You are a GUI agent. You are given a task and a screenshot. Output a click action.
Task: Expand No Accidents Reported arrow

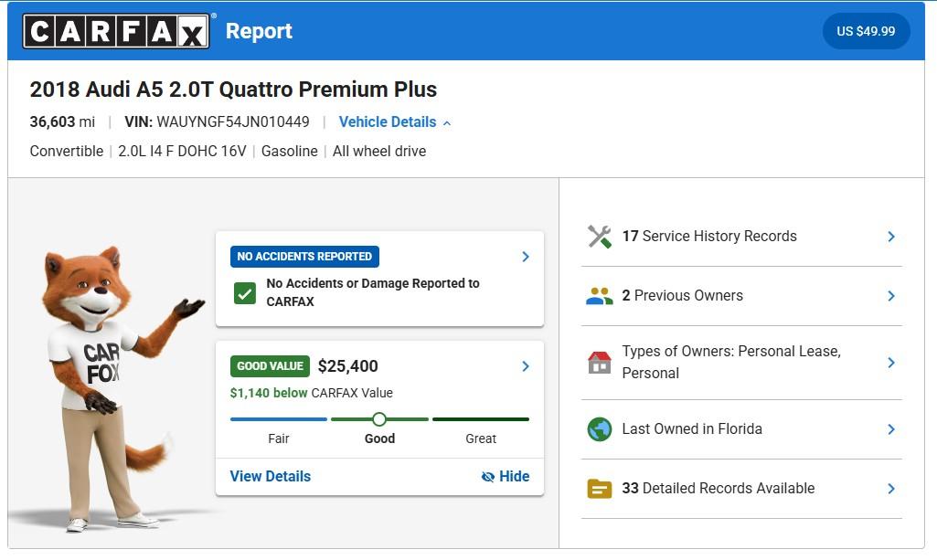(526, 257)
